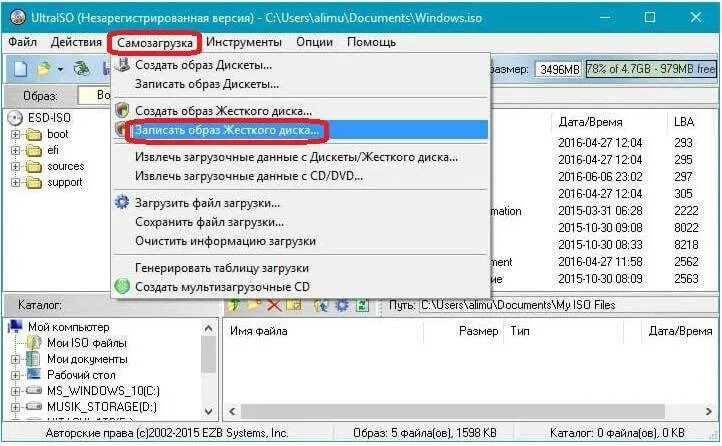Click the Add files icon in catalog toolbar
This screenshot has height=446, width=722.
pyautogui.click(x=321, y=305)
